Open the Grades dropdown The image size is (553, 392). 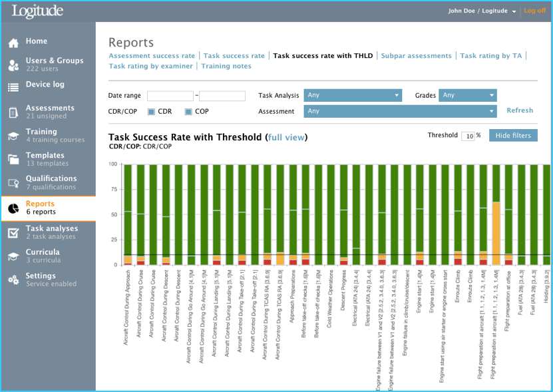[467, 95]
